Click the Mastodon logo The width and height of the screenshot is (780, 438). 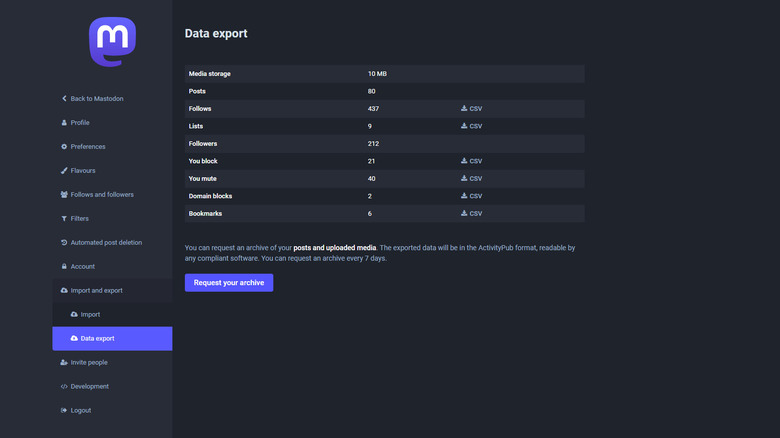pos(112,42)
